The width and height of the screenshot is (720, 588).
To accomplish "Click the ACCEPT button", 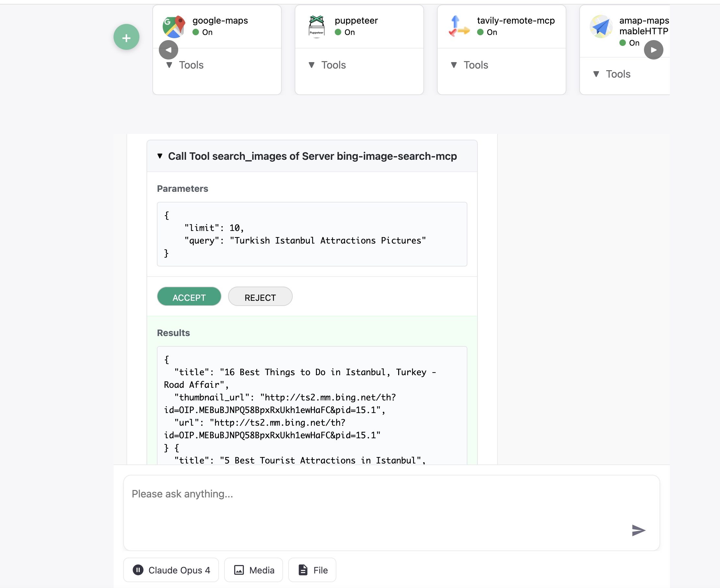I will click(x=189, y=297).
